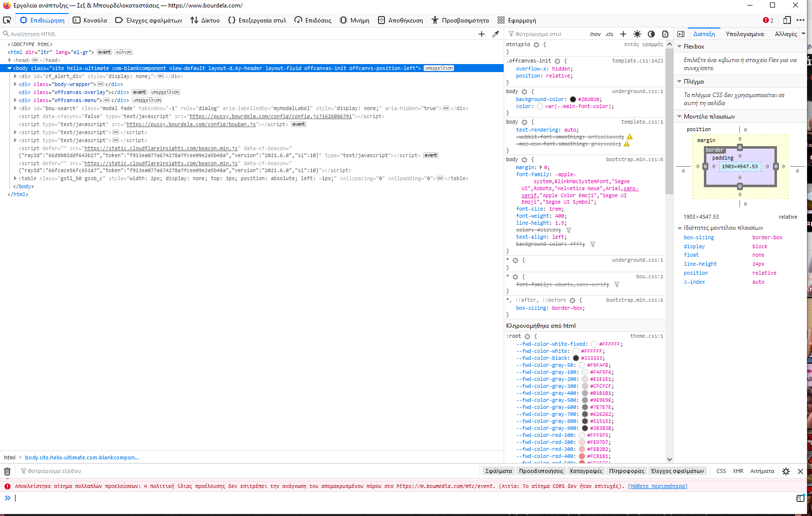
Task: Open the Μάθετε περισσότερα link
Action: tap(658, 486)
